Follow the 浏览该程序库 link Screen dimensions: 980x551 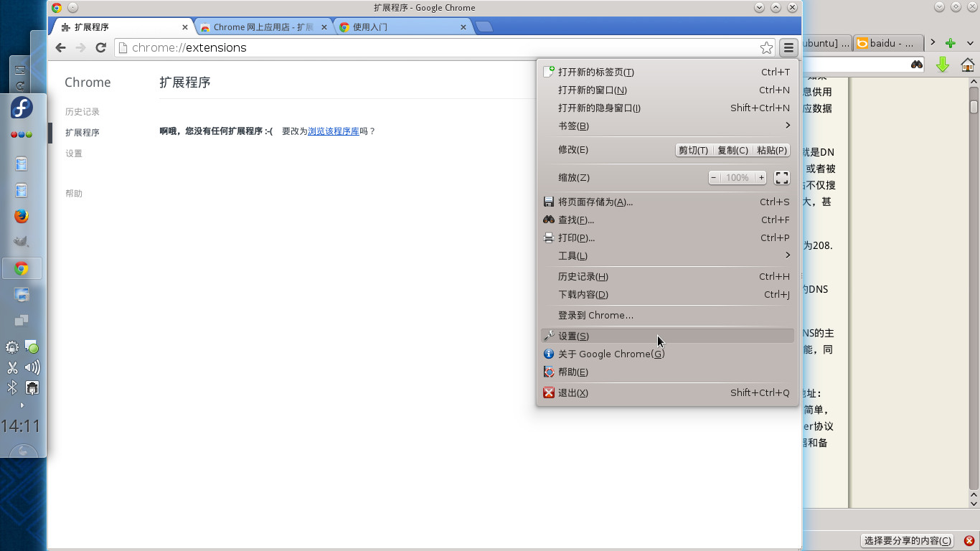pyautogui.click(x=333, y=131)
